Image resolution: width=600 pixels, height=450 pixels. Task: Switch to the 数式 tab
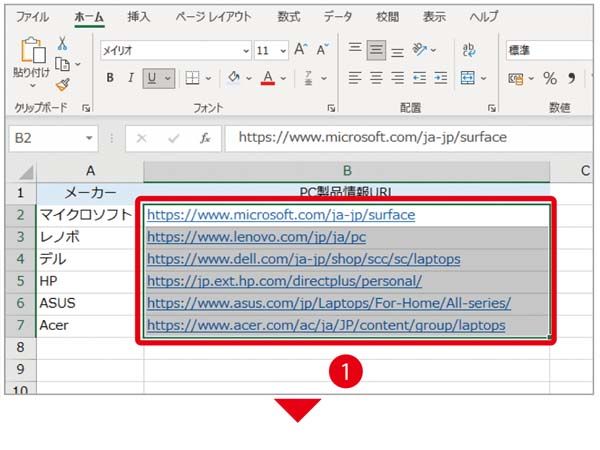[x=289, y=17]
